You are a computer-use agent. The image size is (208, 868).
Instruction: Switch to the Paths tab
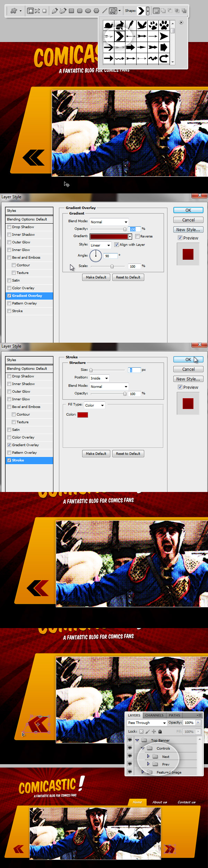[174, 715]
